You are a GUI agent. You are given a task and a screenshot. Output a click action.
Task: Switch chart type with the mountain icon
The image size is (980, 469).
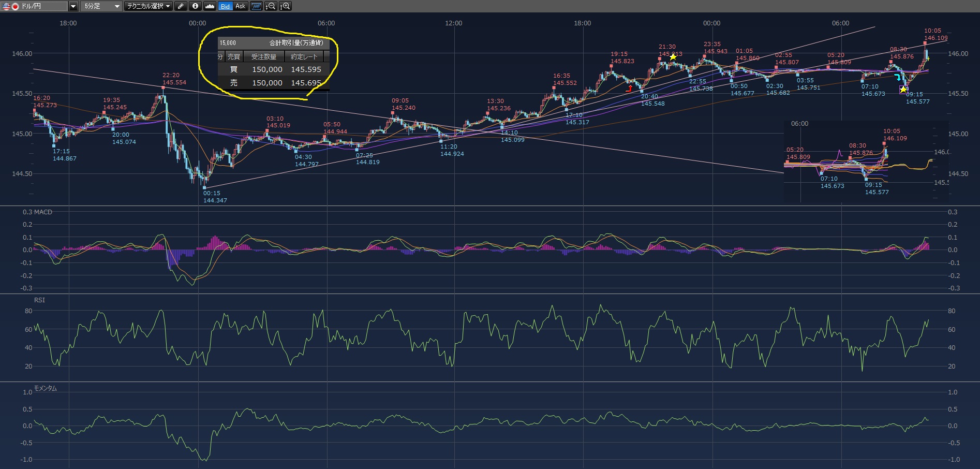coord(210,6)
